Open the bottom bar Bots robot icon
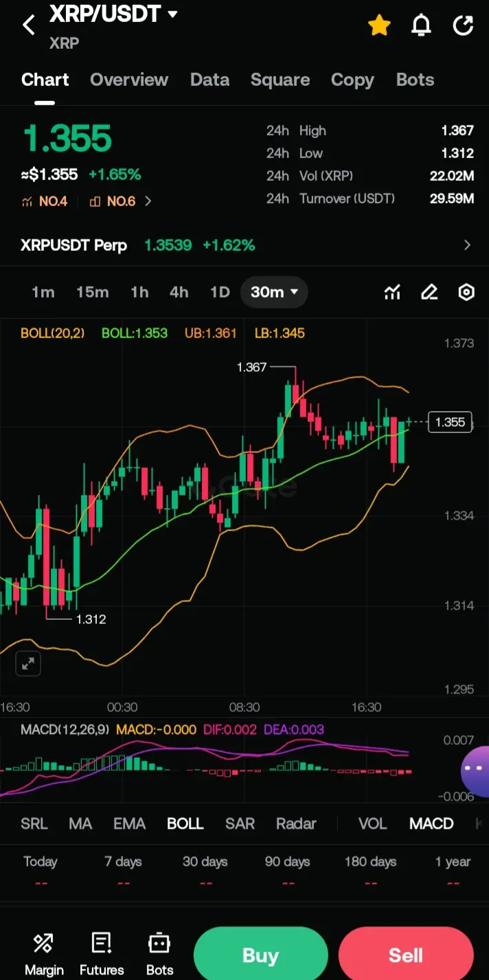489x980 pixels. (x=159, y=954)
